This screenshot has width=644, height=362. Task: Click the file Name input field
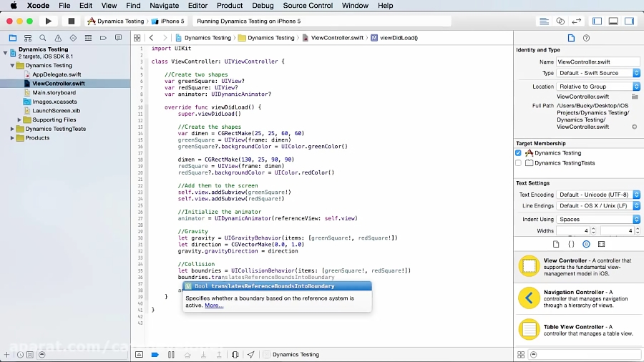coord(598,62)
